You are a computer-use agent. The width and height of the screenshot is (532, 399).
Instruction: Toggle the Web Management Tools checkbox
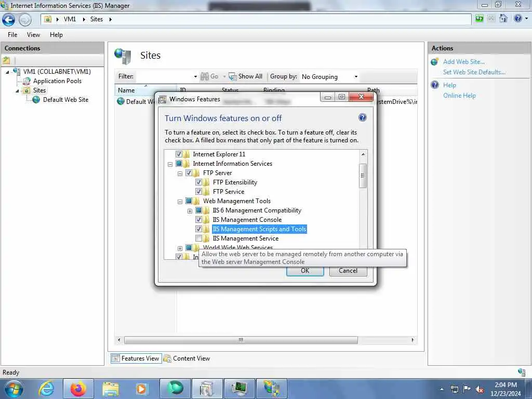coord(189,201)
